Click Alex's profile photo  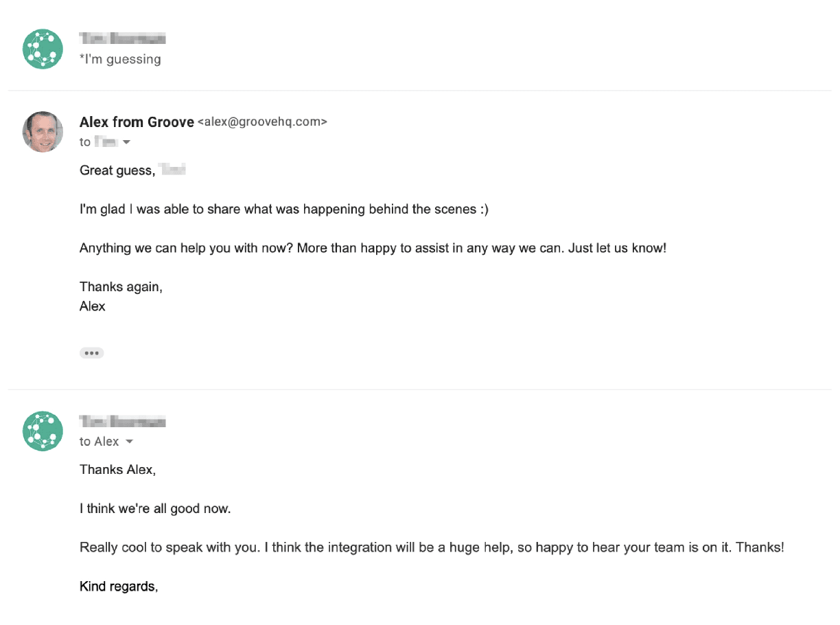coord(43,132)
